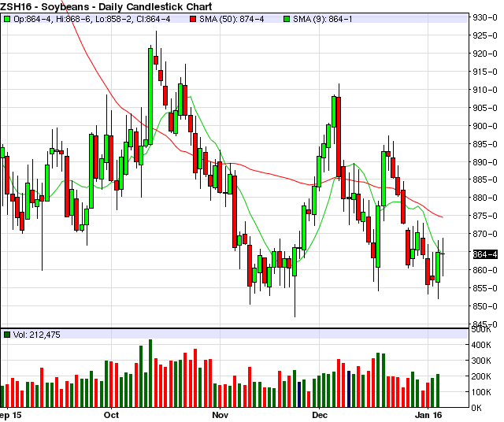Viewport: 504px width, 422px height.
Task: Click the green price legend swatch beside Op:864-4
Action: coord(7,19)
